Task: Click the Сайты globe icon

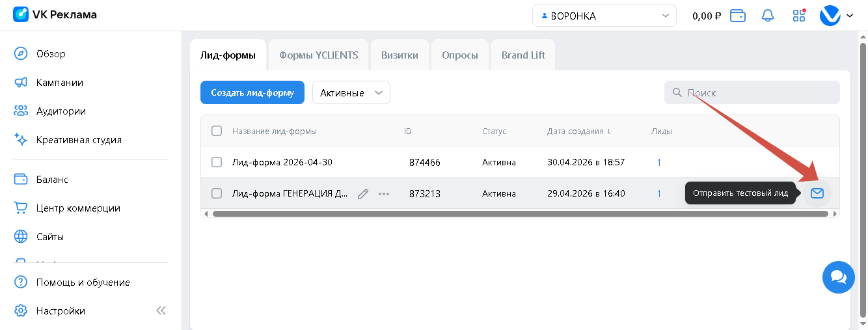Action: (x=21, y=237)
